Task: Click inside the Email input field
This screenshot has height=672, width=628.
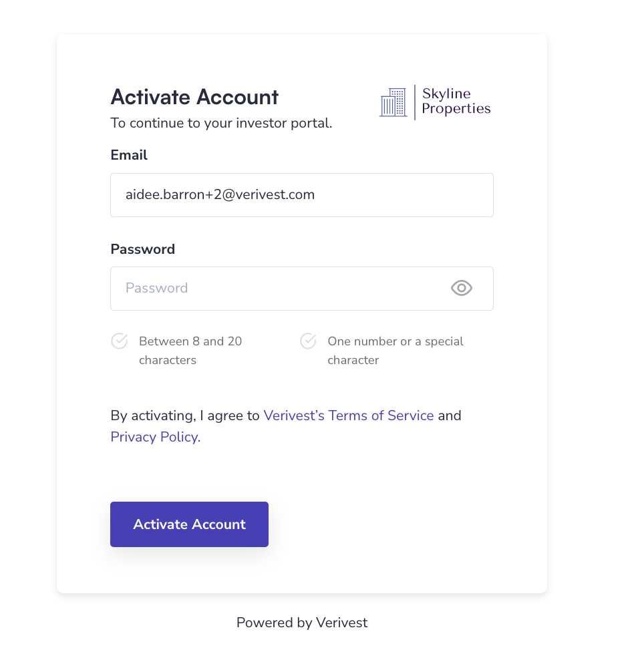Action: (302, 195)
